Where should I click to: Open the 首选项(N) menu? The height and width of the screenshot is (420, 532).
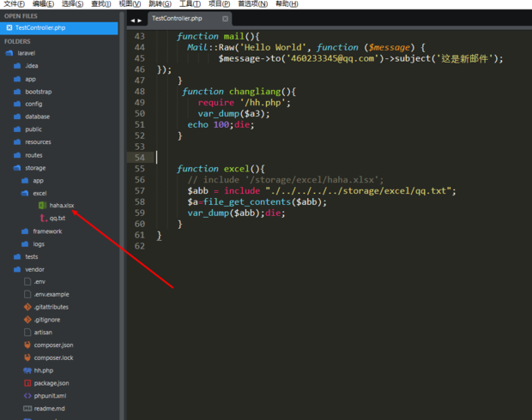[x=253, y=4]
